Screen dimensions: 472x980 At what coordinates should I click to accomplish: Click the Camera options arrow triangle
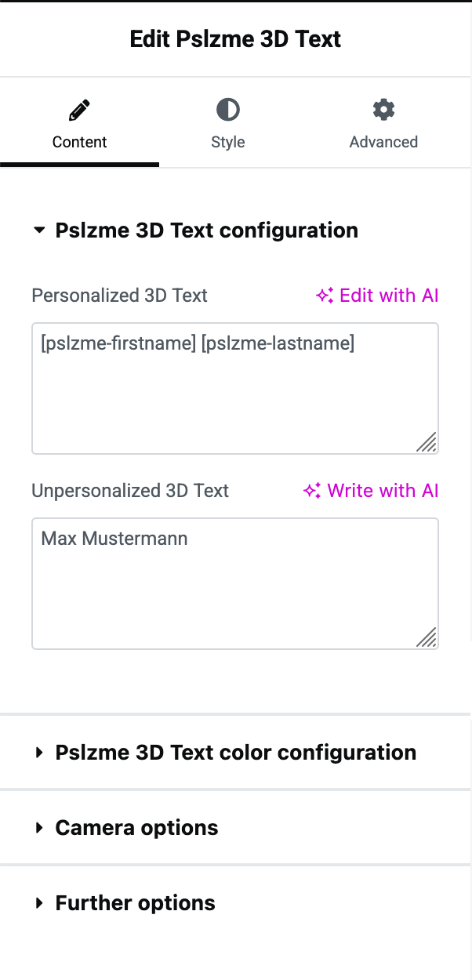pyautogui.click(x=39, y=828)
